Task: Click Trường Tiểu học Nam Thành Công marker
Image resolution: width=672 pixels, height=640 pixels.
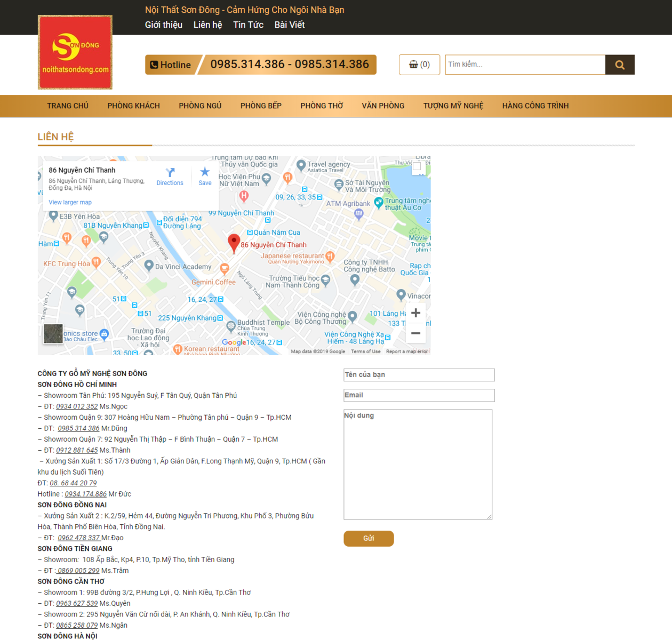Action: click(x=326, y=279)
